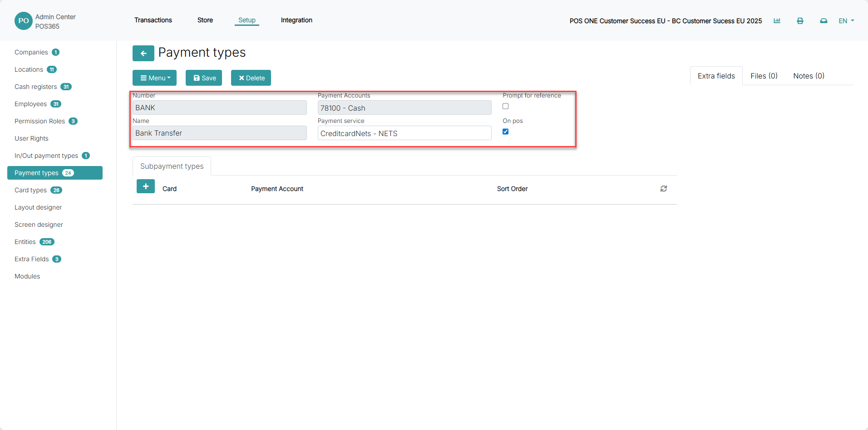Viewport: 868px width, 430px height.
Task: Open the Payment Accounts field
Action: (x=404, y=107)
